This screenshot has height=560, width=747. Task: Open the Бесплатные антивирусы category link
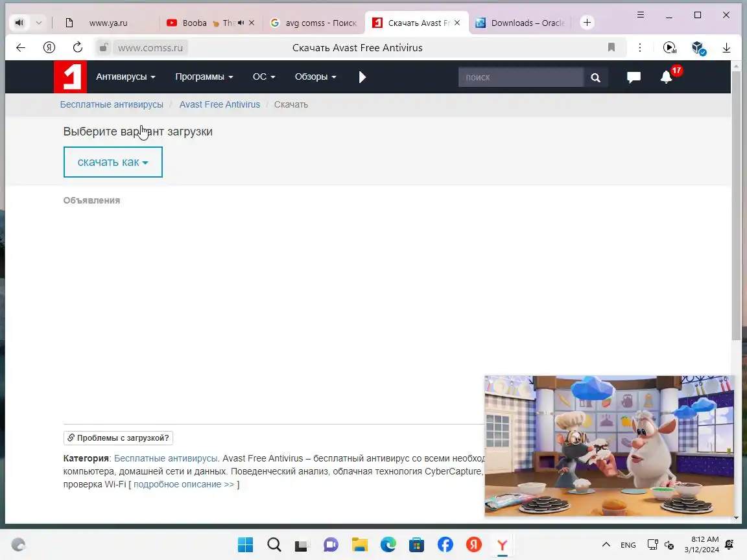click(x=166, y=459)
